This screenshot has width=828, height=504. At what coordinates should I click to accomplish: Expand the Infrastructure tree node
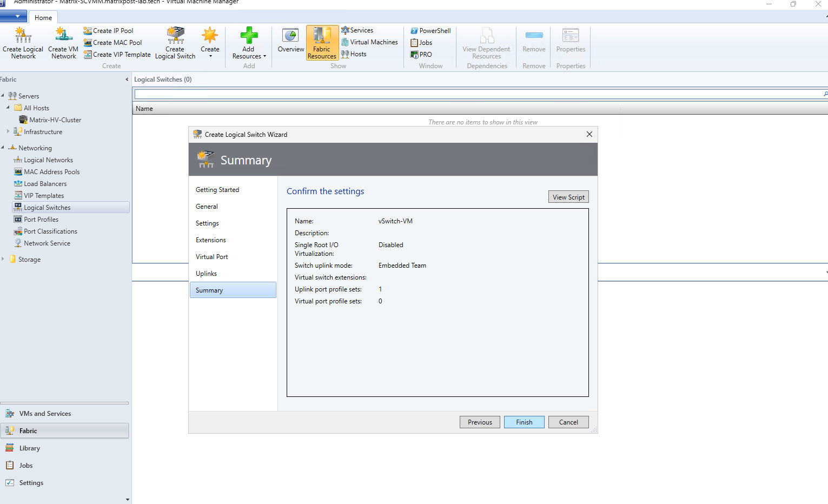8,131
